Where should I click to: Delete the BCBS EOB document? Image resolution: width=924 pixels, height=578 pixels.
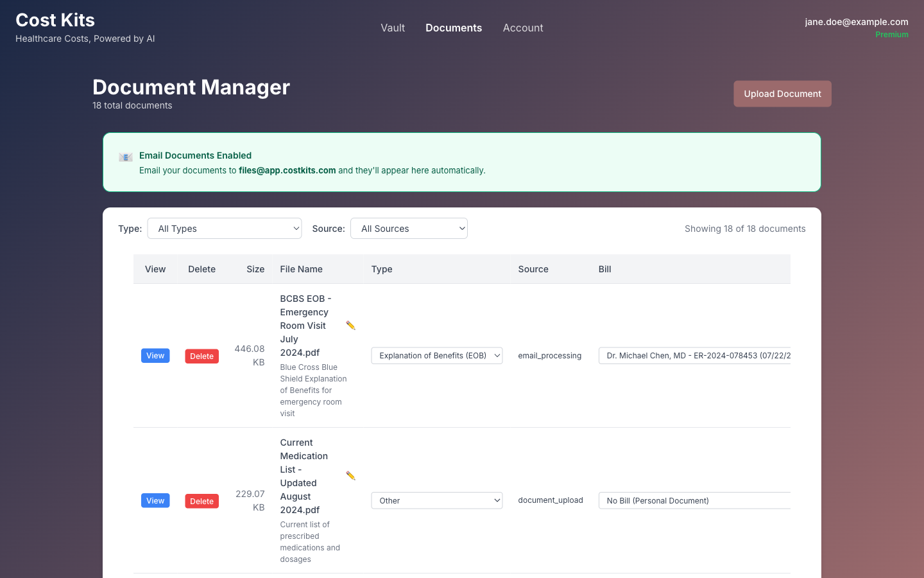[x=201, y=355]
